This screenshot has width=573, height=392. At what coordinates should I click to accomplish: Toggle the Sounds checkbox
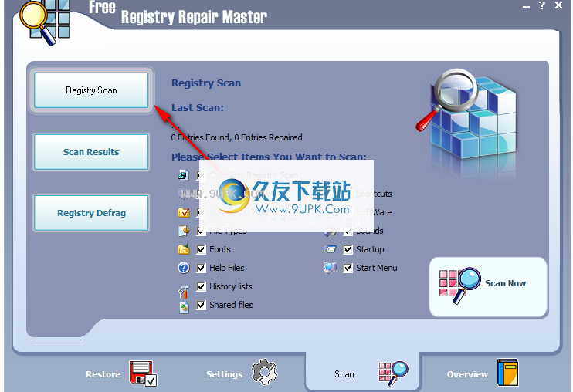tap(348, 231)
